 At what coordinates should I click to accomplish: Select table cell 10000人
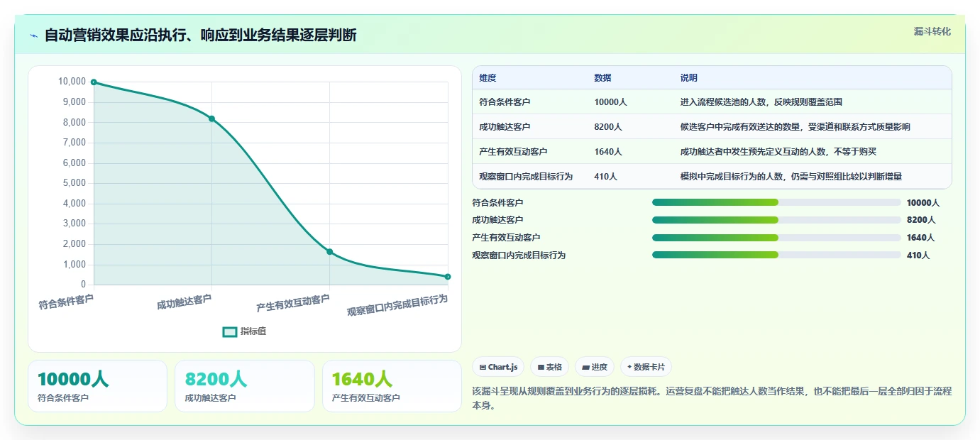click(610, 102)
